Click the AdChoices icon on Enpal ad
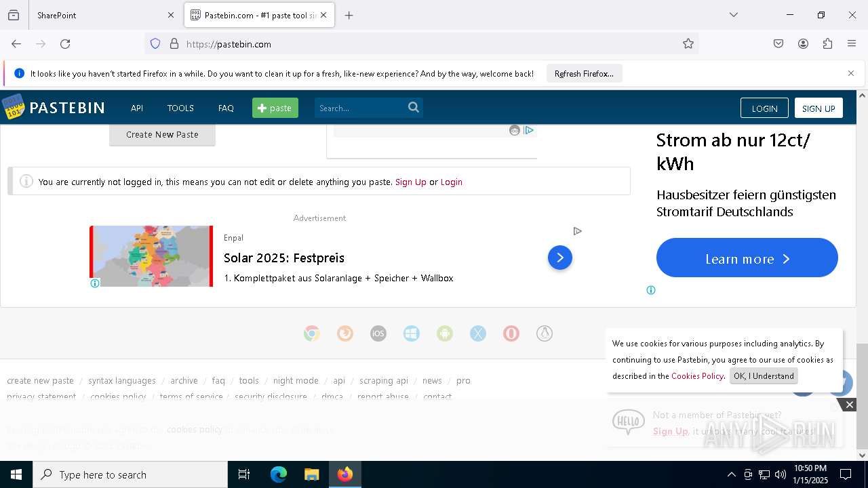This screenshot has width=868, height=488. pos(577,231)
